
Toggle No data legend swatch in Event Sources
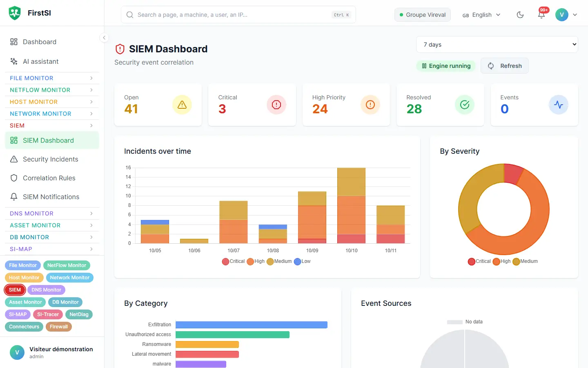tap(455, 322)
